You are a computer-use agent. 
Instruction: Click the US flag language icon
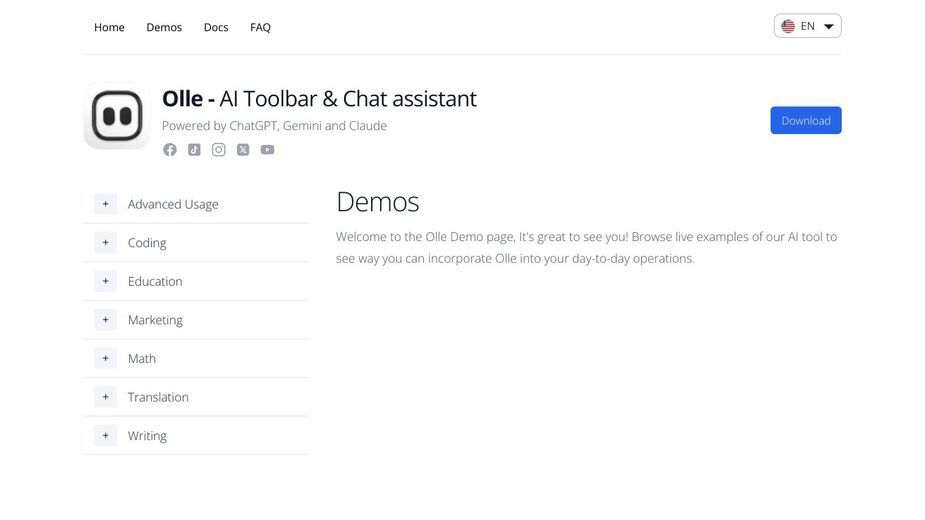(788, 26)
